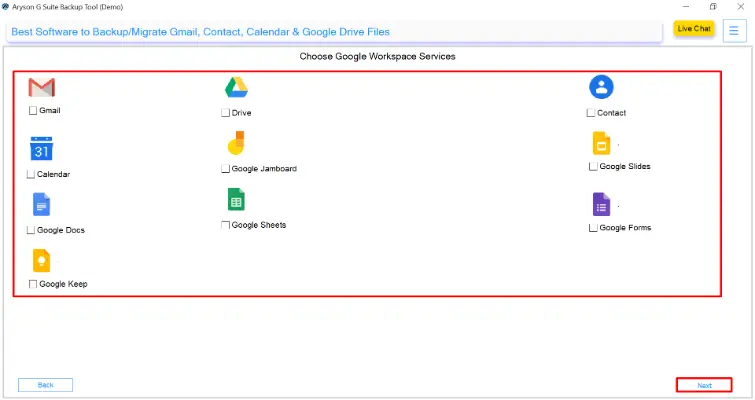The image size is (755, 400).
Task: Tick the Drive checkbox
Action: point(226,113)
